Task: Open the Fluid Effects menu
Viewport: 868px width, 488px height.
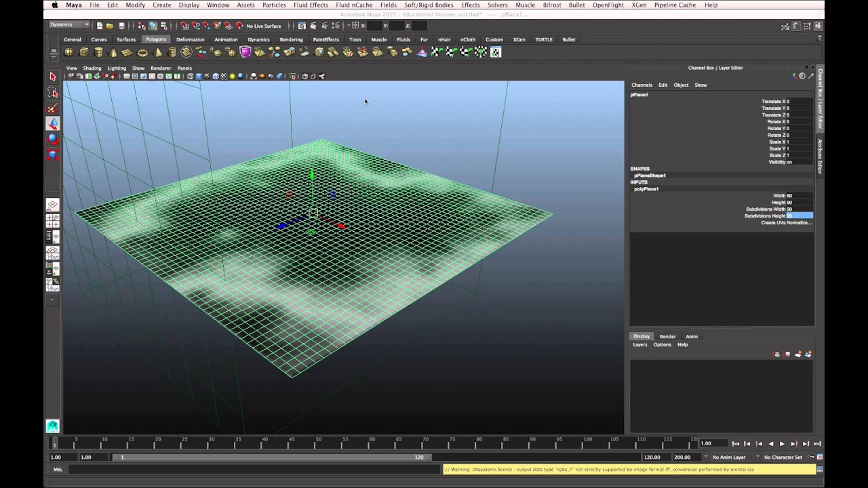Action: pyautogui.click(x=311, y=5)
